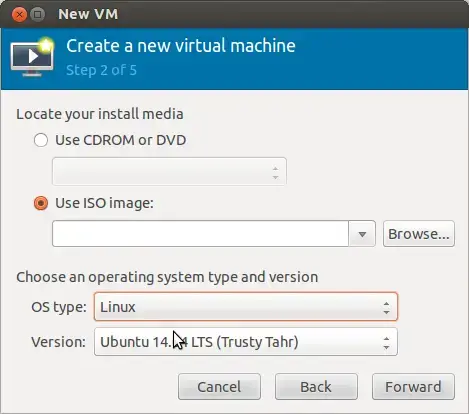Click the Use ISO image label text
This screenshot has width=469, height=414.
coord(104,203)
